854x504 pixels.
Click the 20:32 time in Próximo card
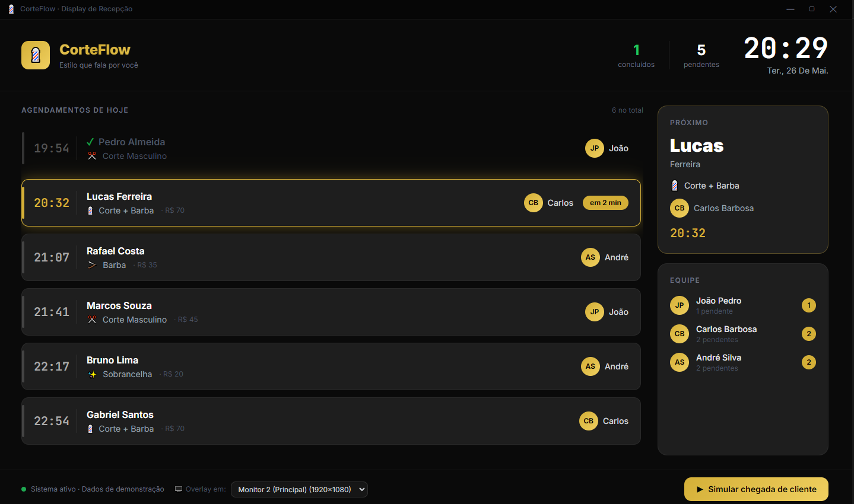click(688, 233)
